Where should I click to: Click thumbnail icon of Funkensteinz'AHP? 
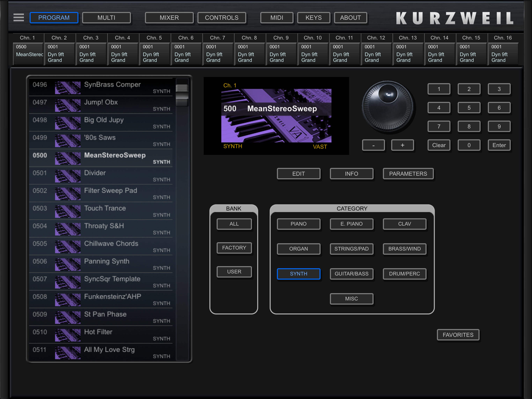[68, 300]
